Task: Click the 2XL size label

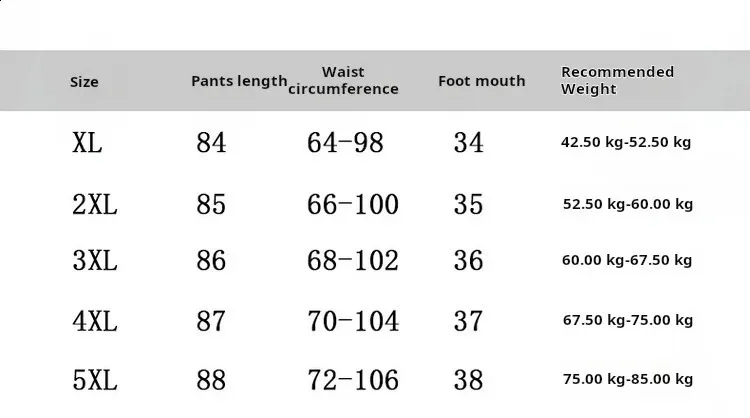Action: click(x=95, y=205)
